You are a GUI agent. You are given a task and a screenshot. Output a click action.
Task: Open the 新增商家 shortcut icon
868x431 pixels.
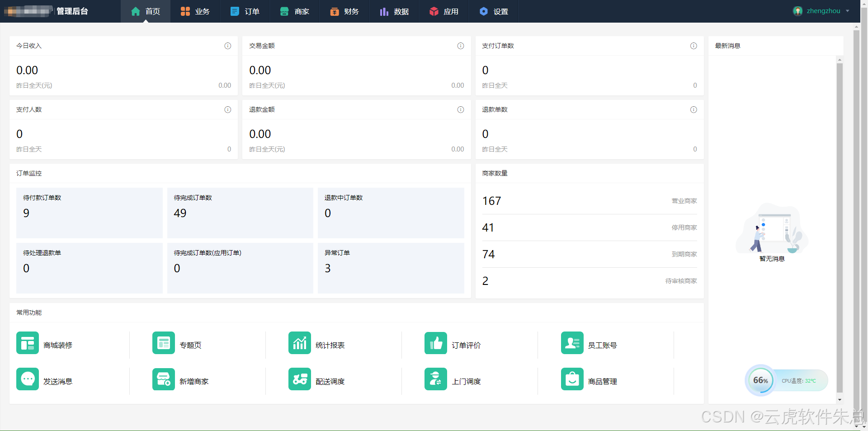164,379
